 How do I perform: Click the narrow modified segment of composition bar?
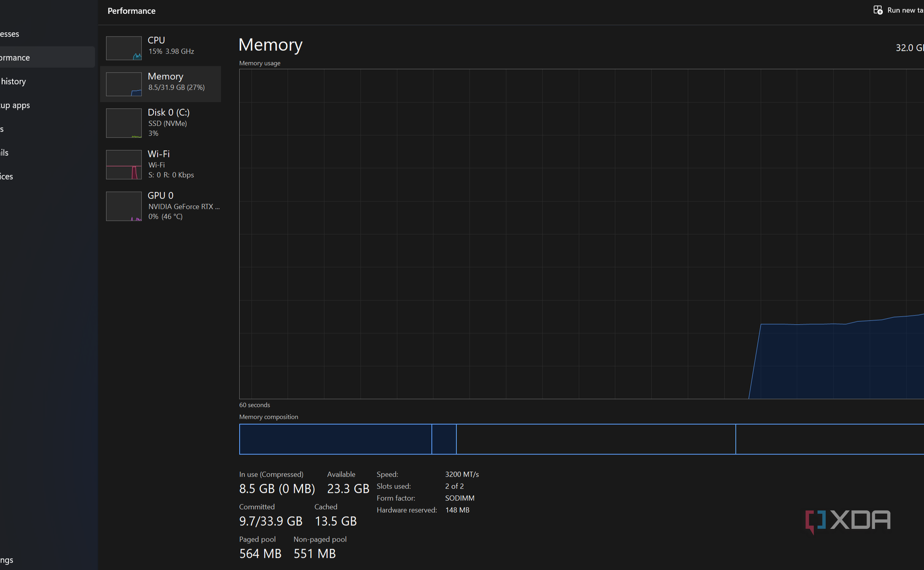coord(444,439)
